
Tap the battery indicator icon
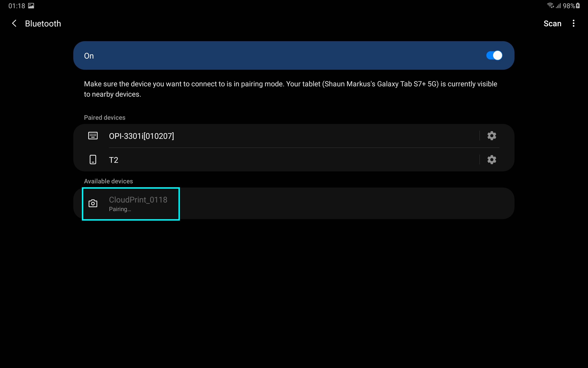click(x=578, y=6)
